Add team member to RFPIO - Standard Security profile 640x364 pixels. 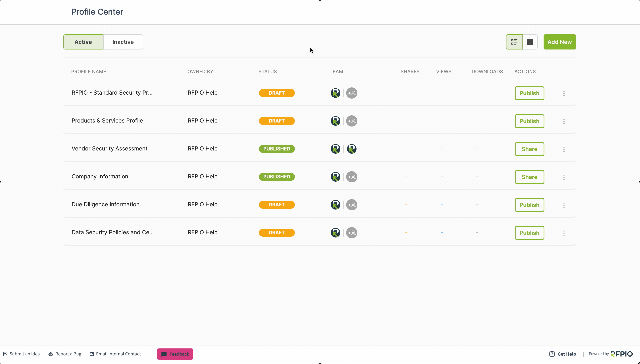click(352, 93)
